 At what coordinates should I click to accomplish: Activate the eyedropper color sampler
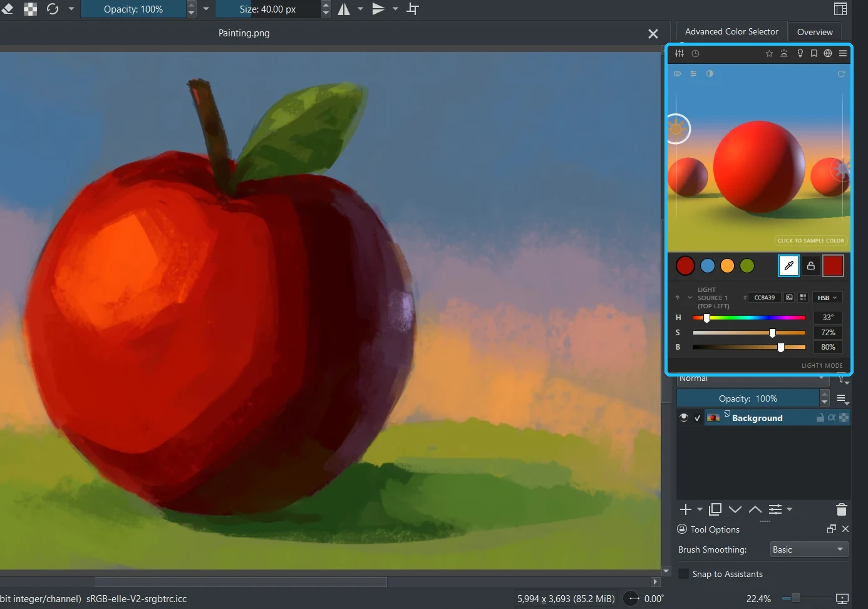788,266
